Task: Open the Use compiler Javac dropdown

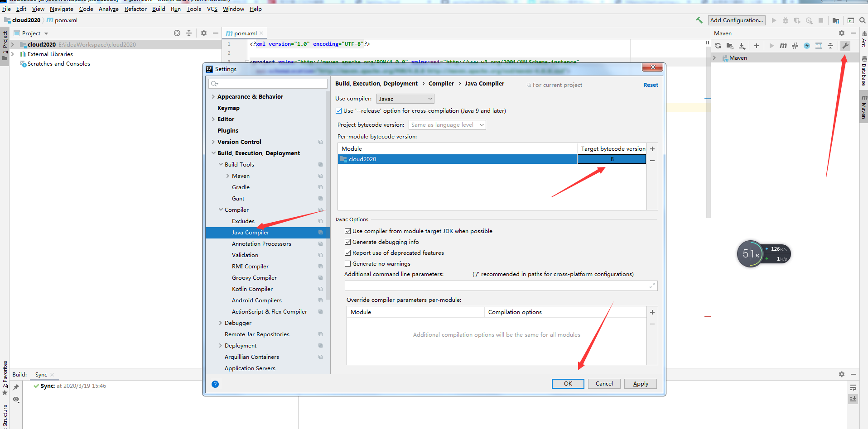Action: pos(405,99)
